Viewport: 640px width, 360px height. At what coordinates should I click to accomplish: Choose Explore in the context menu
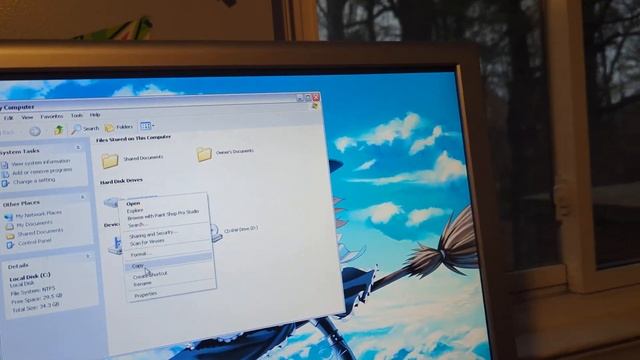[x=135, y=211]
